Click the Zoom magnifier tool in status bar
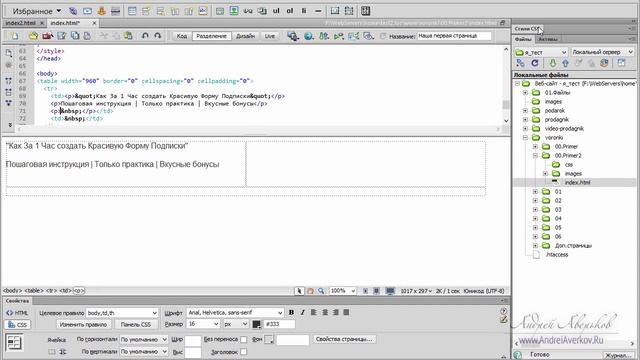 321,291
